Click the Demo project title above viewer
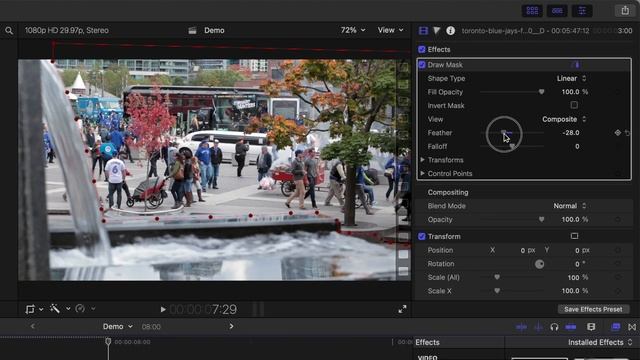Image resolution: width=640 pixels, height=360 pixels. point(214,30)
